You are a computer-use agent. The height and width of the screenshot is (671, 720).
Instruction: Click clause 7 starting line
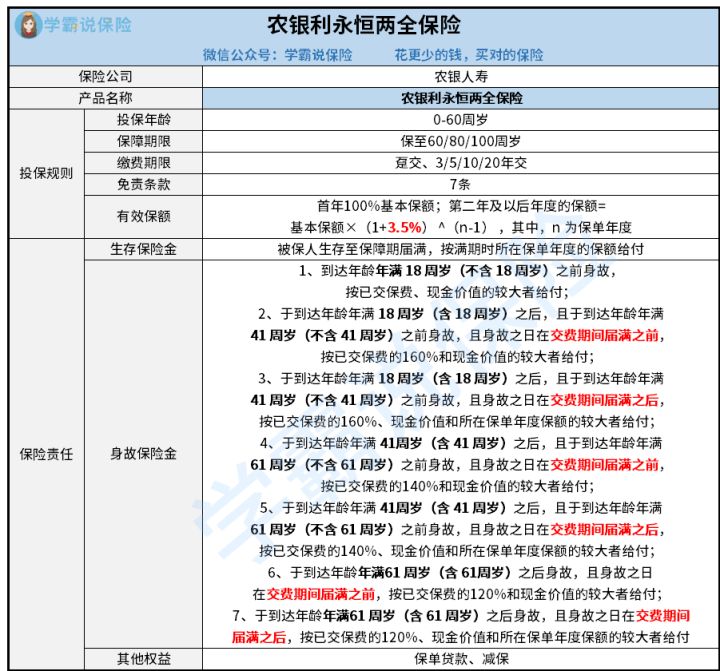coord(461,616)
